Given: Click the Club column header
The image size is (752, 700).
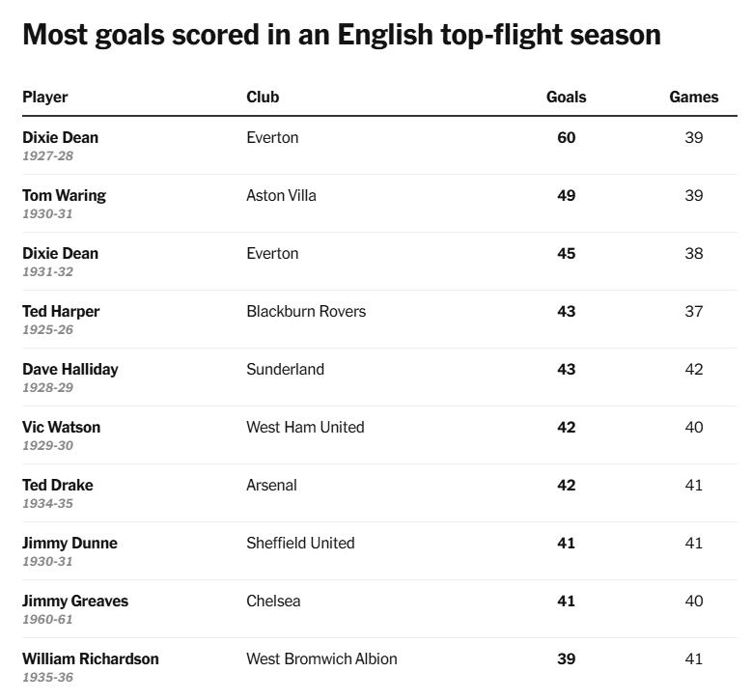Looking at the screenshot, I should pos(263,97).
